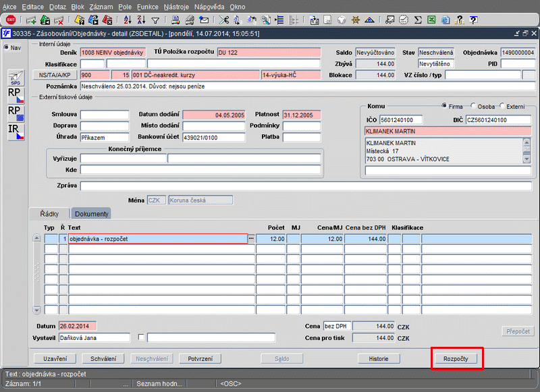Image resolution: width=540 pixels, height=392 pixels.
Task: Click the RP icon with Czech flag
Action: pyautogui.click(x=16, y=95)
